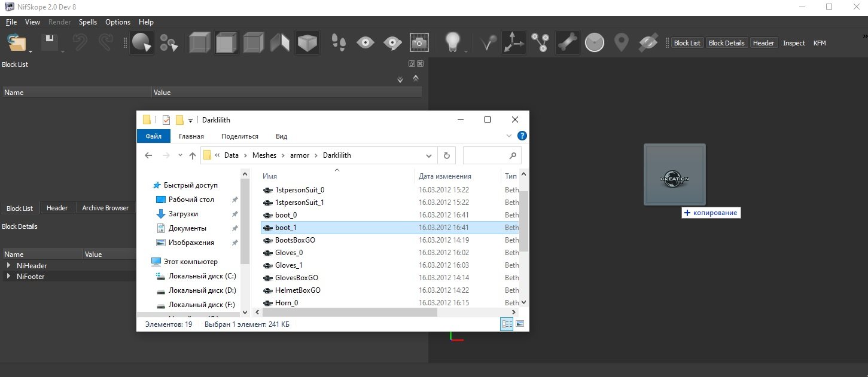Viewport: 868px width, 377px height.
Task: Switch to the Archive Browser tab
Action: 105,208
